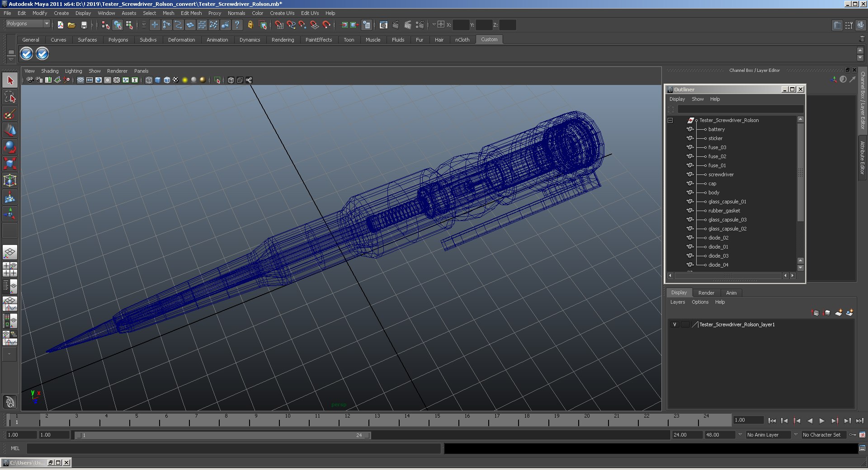The width and height of the screenshot is (868, 470).
Task: Create new layer from selected objects
Action: (x=850, y=312)
